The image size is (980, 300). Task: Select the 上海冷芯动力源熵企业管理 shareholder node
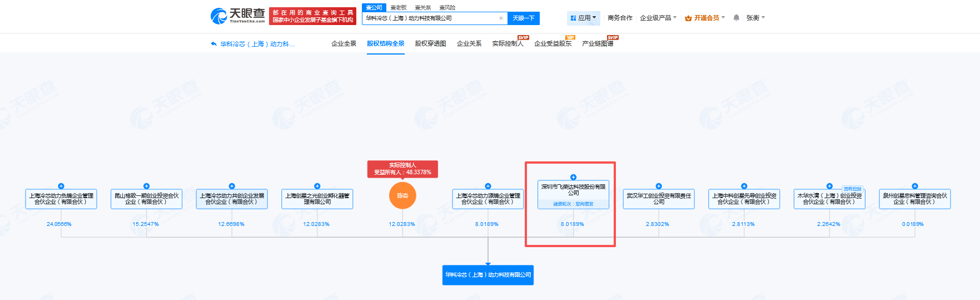click(x=488, y=199)
